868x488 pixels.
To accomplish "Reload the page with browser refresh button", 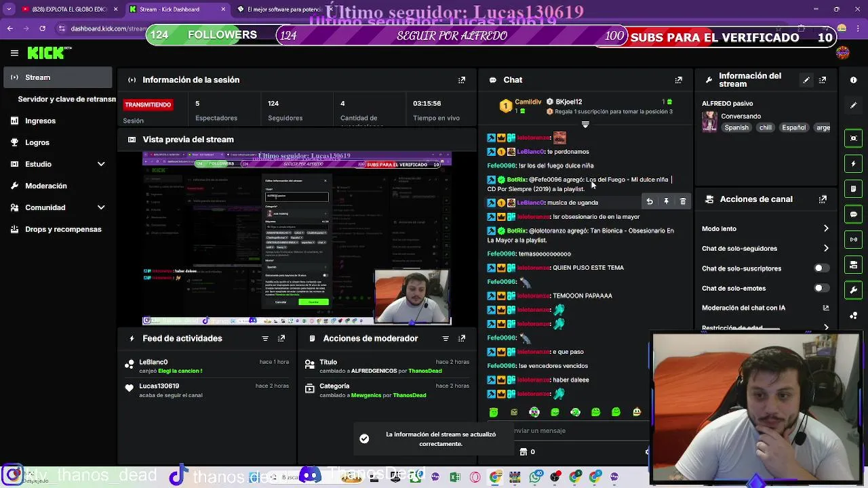I will pos(42,28).
